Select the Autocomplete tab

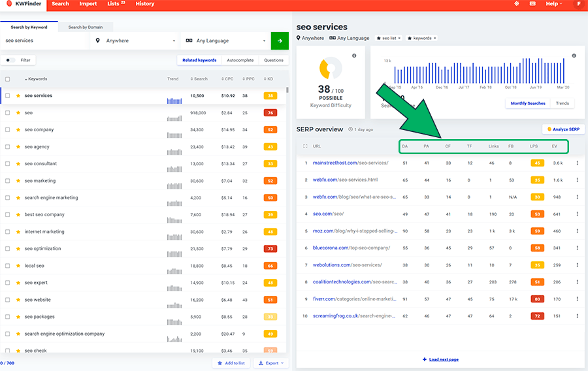(240, 60)
